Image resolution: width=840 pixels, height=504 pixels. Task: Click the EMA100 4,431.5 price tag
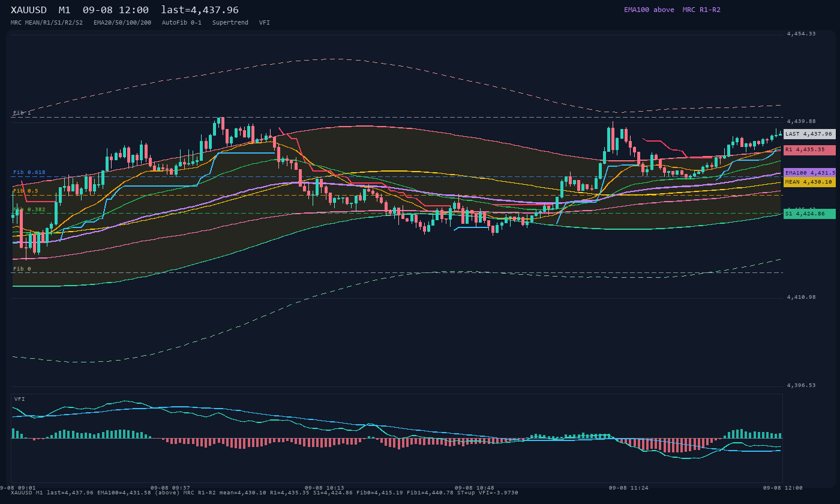point(809,173)
